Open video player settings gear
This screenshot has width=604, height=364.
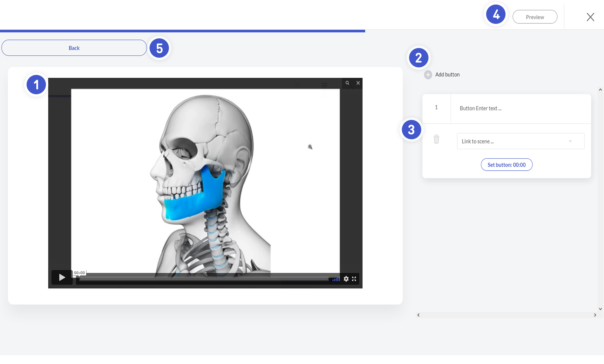pos(346,279)
